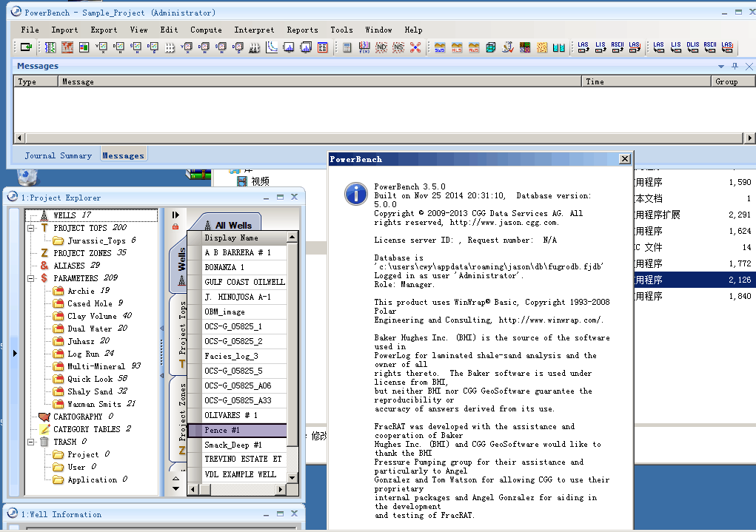The image size is (756, 532).
Task: Switch to the Journal Summary tab
Action: point(58,155)
